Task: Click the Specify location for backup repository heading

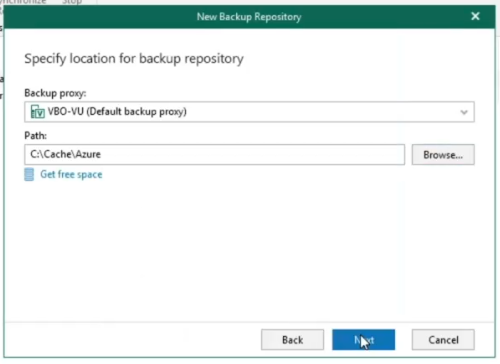Action: pos(134,59)
